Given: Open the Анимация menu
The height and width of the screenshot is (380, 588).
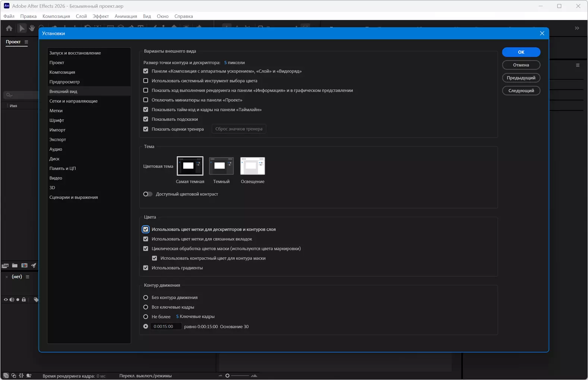Looking at the screenshot, I should point(126,16).
